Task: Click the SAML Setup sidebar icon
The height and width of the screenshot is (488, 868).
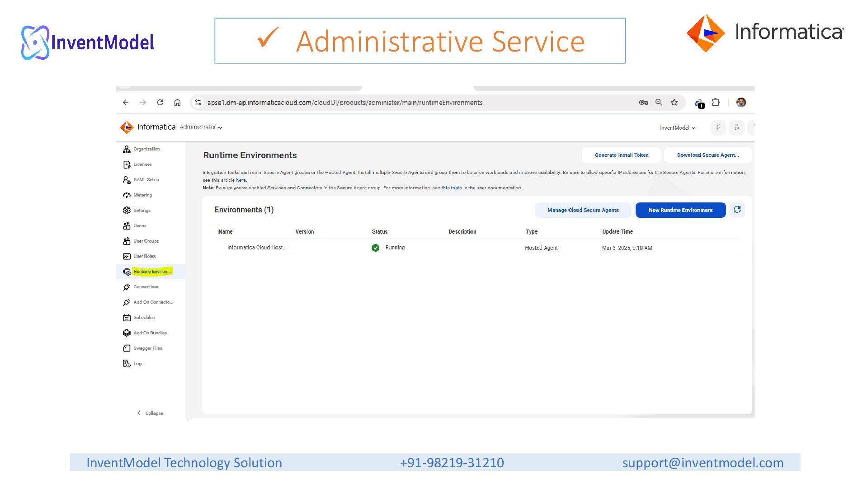Action: tap(127, 180)
